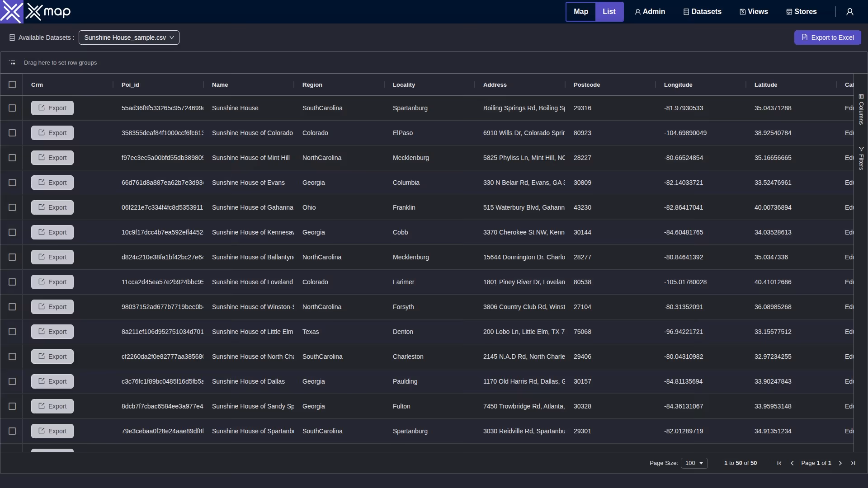The height and width of the screenshot is (488, 868).
Task: Open the Admin menu
Action: (650, 12)
